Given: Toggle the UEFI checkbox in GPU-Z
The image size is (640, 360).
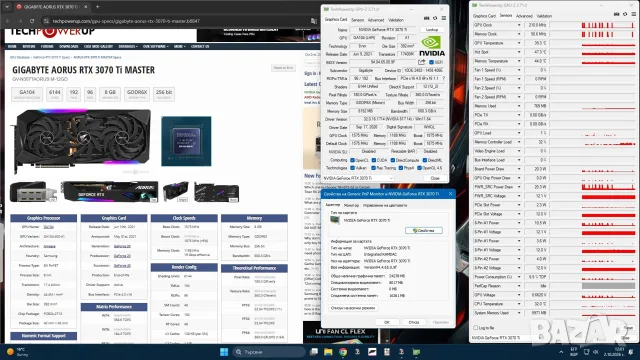Looking at the screenshot, I should pyautogui.click(x=431, y=62).
